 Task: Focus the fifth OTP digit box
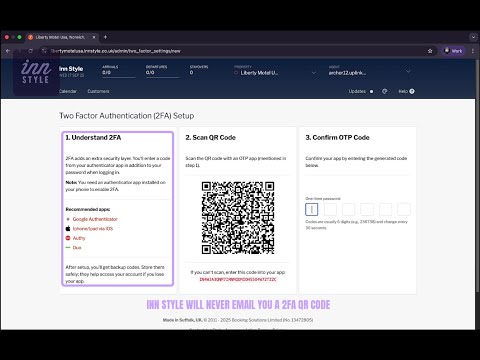(x=386, y=209)
